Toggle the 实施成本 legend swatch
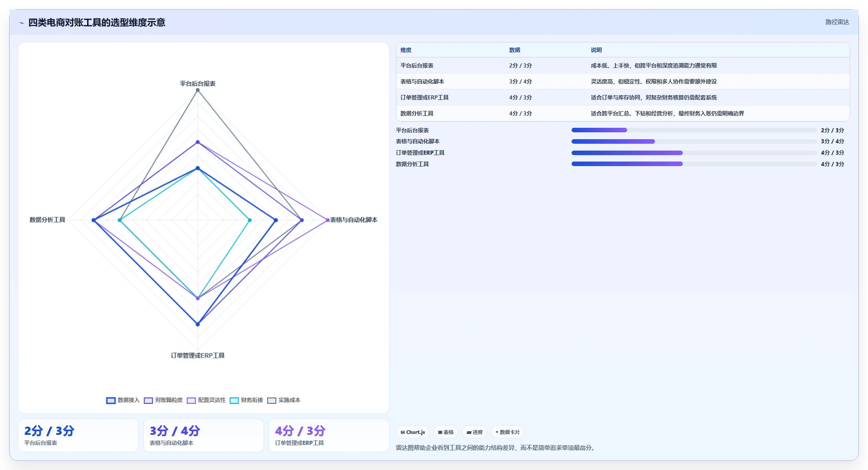The image size is (868, 470). [272, 401]
